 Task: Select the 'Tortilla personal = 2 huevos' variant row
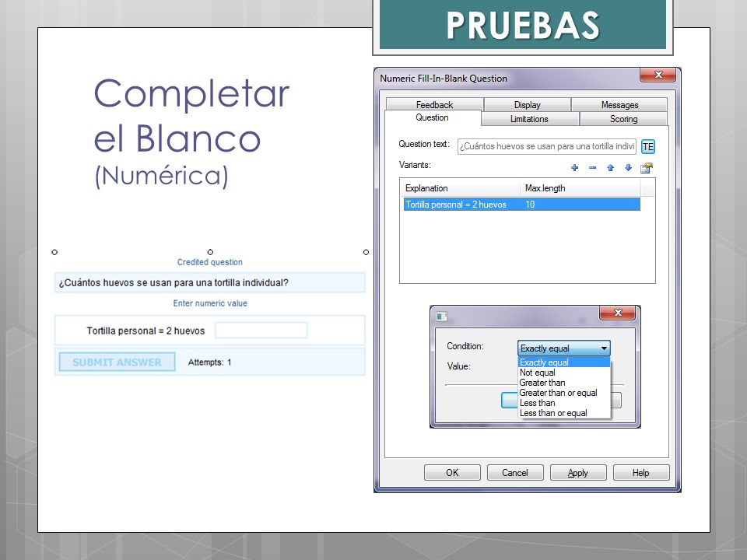(x=521, y=205)
